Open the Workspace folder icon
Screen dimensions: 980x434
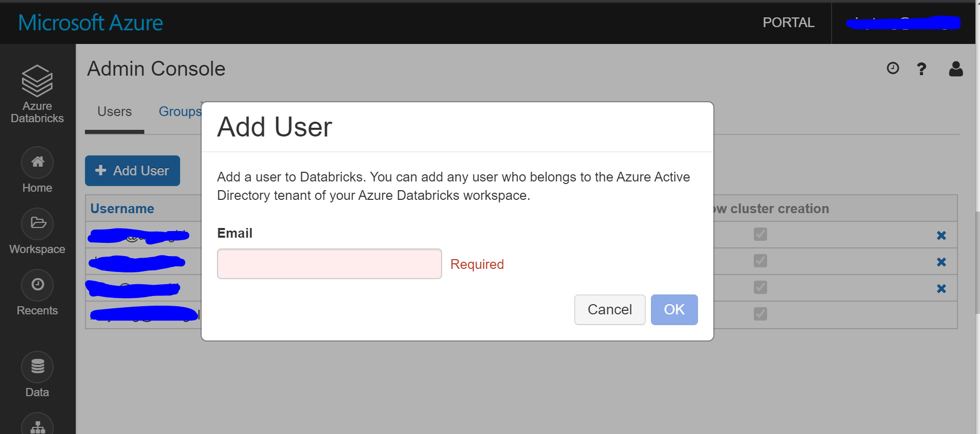point(37,224)
